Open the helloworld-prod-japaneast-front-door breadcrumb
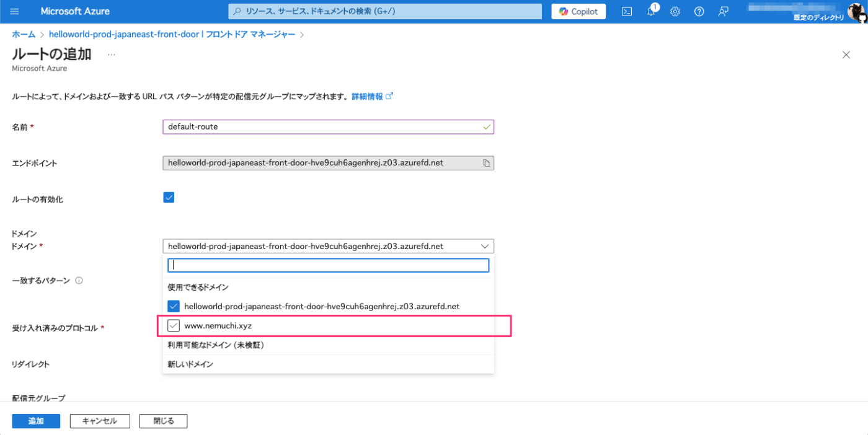868x435 pixels. [172, 35]
